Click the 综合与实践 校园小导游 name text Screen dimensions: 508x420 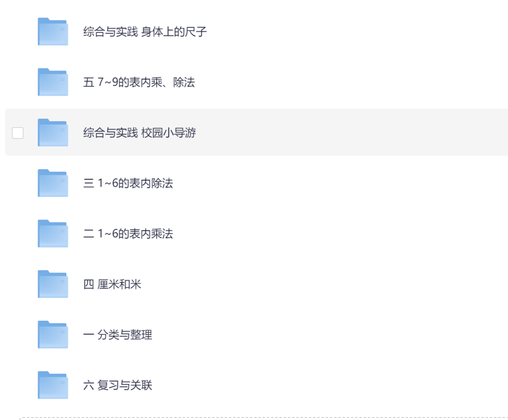(x=139, y=133)
